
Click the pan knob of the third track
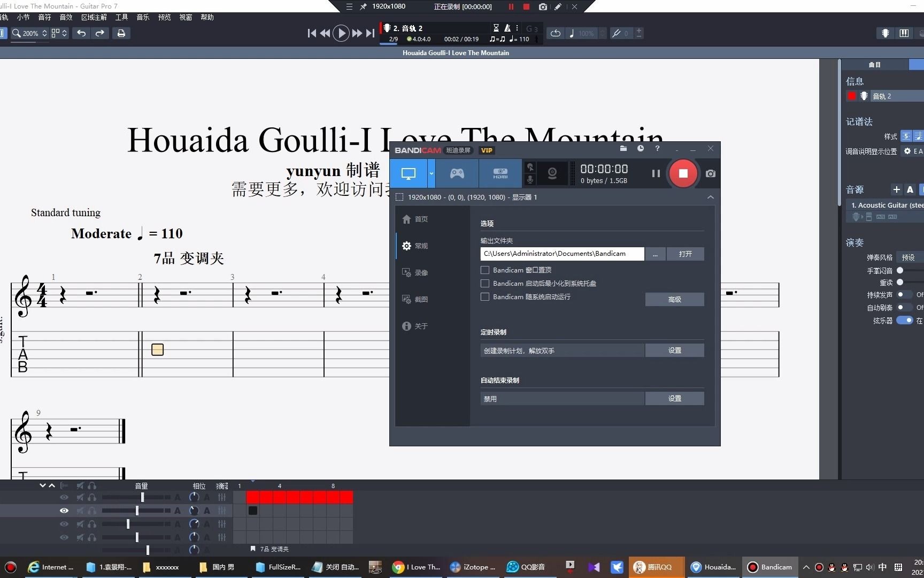pyautogui.click(x=194, y=524)
